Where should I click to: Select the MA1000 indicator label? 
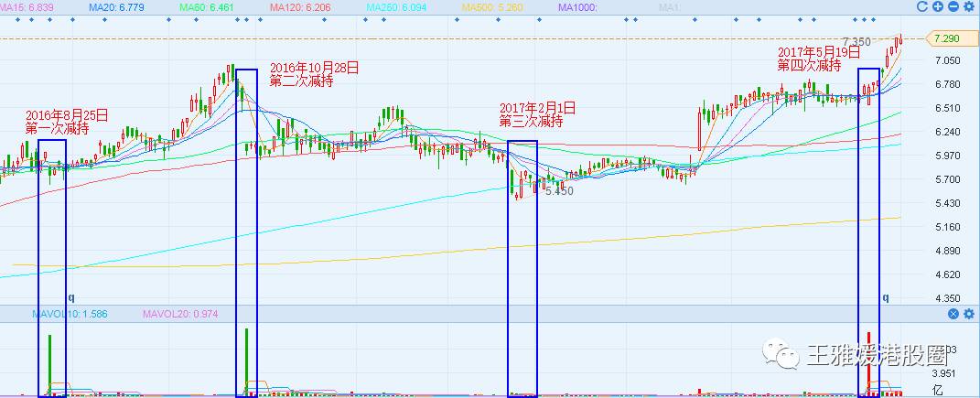[577, 7]
